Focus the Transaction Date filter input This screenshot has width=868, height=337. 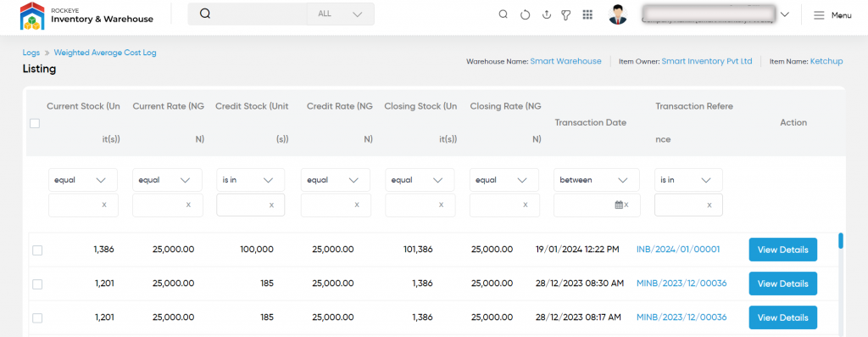pyautogui.click(x=597, y=205)
